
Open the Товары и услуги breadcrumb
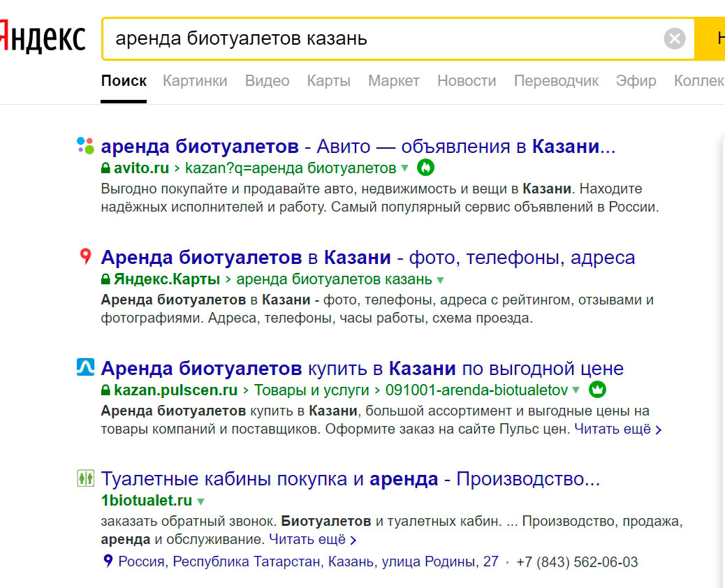coord(312,390)
